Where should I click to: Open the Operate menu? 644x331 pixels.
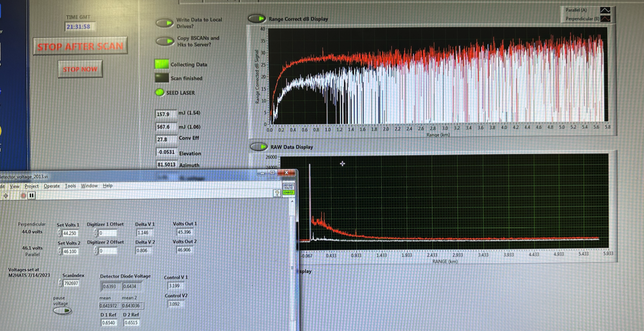(x=52, y=186)
